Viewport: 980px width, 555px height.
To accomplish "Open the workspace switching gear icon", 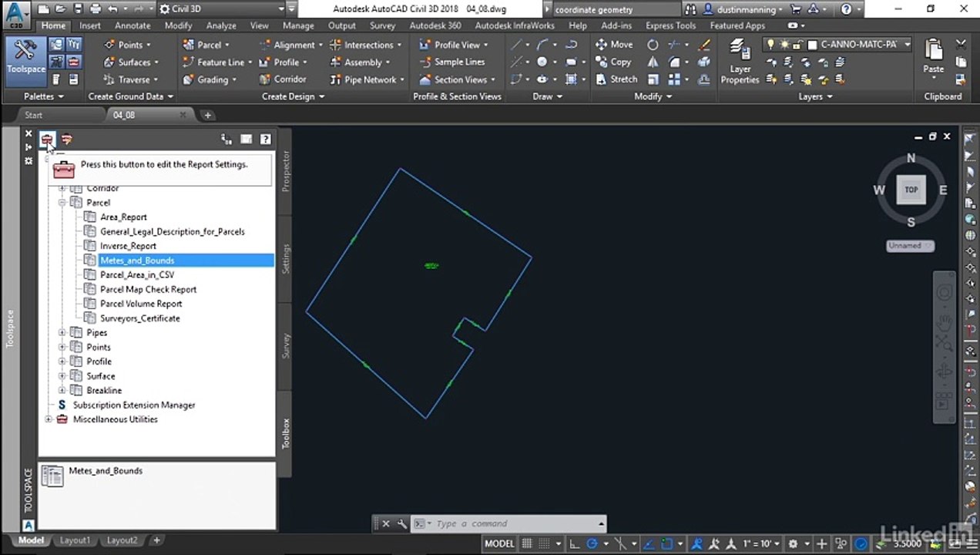I will click(x=793, y=543).
